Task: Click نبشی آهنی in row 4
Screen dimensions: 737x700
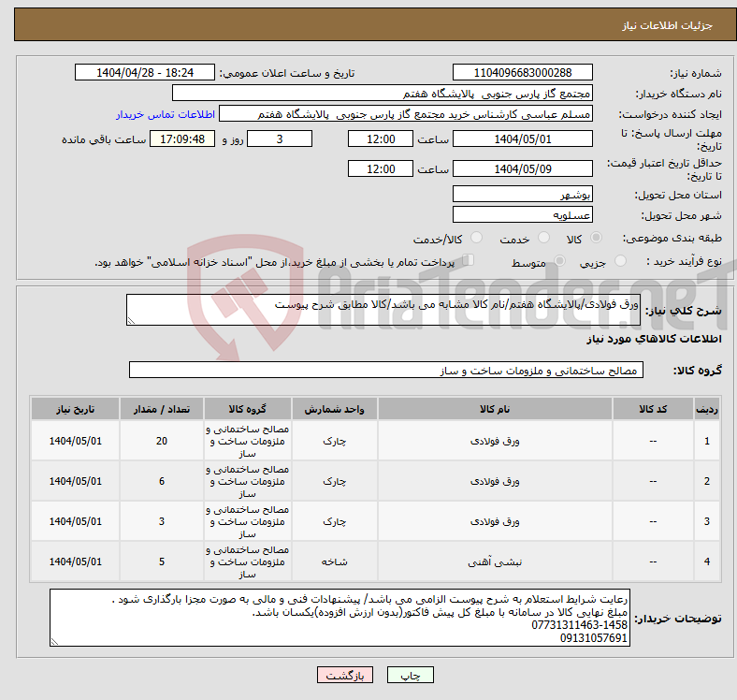Action: point(495,561)
